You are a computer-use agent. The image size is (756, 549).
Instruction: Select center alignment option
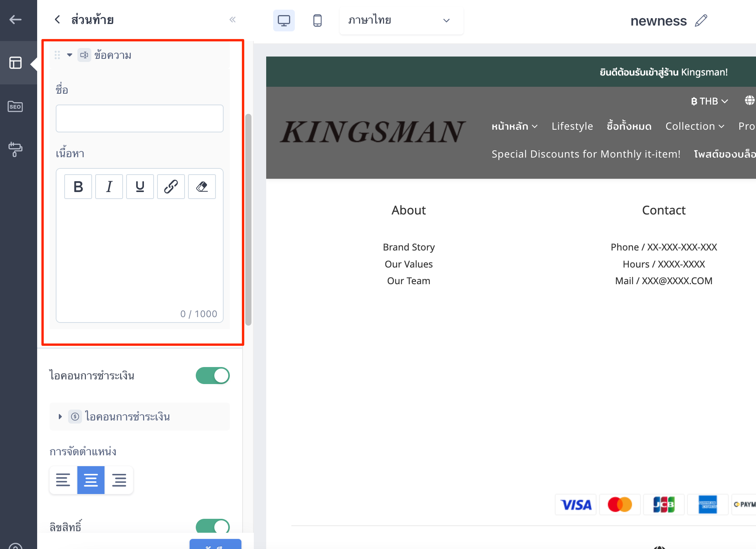[x=91, y=480]
